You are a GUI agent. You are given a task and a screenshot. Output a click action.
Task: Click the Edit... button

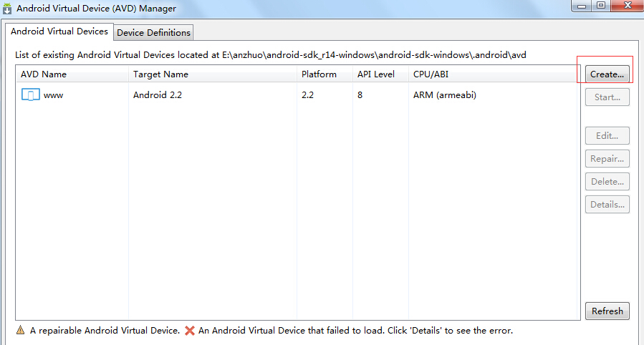click(x=607, y=136)
